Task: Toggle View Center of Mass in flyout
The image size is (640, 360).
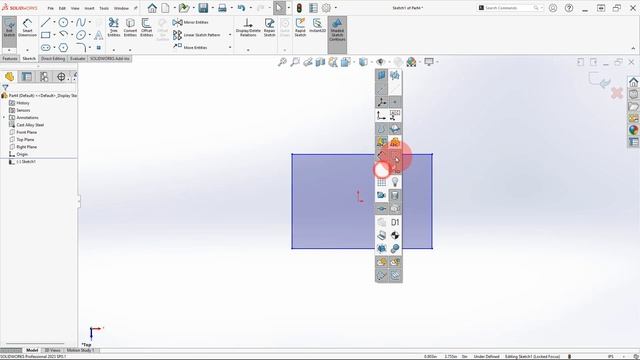Action: pos(395,236)
